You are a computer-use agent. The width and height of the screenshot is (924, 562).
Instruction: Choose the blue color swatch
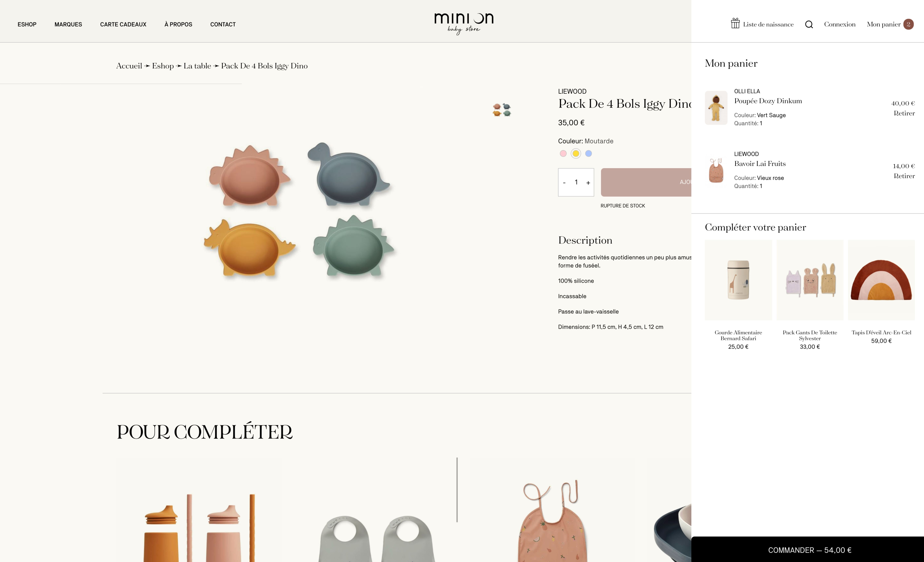(588, 153)
